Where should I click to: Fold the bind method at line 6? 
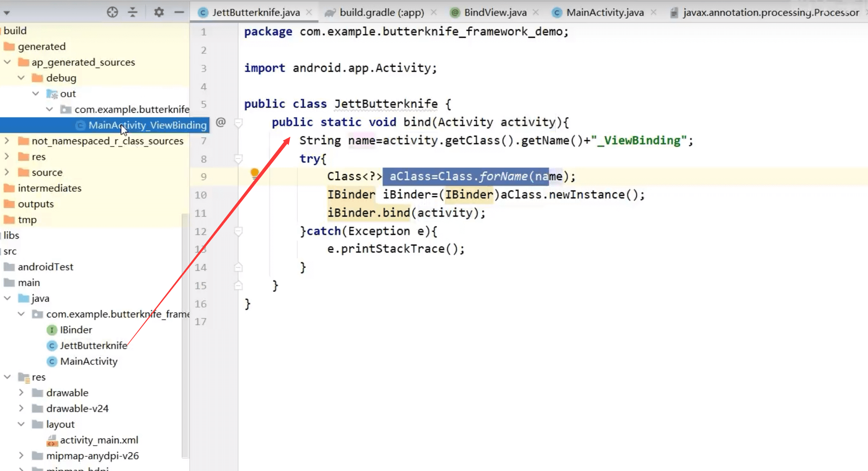[x=238, y=123]
